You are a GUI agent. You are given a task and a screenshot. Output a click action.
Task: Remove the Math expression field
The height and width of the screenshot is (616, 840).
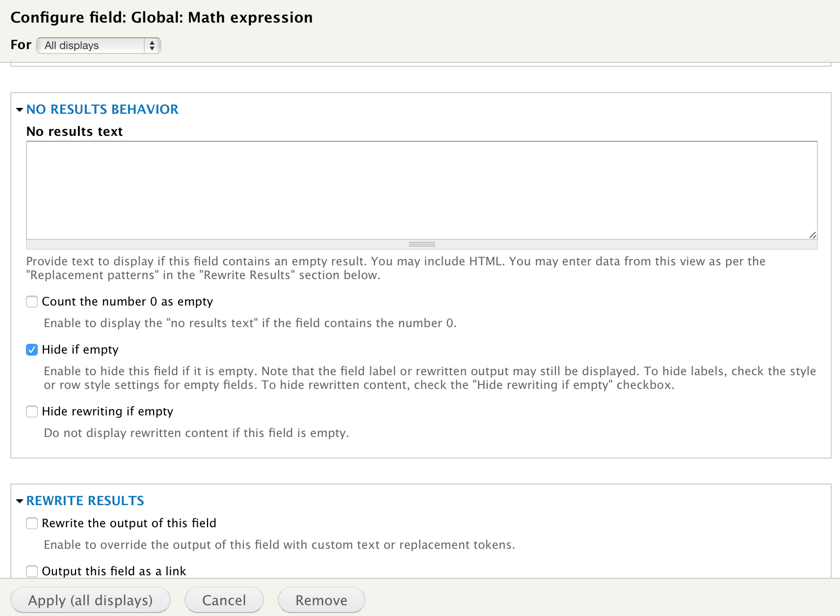coord(321,600)
